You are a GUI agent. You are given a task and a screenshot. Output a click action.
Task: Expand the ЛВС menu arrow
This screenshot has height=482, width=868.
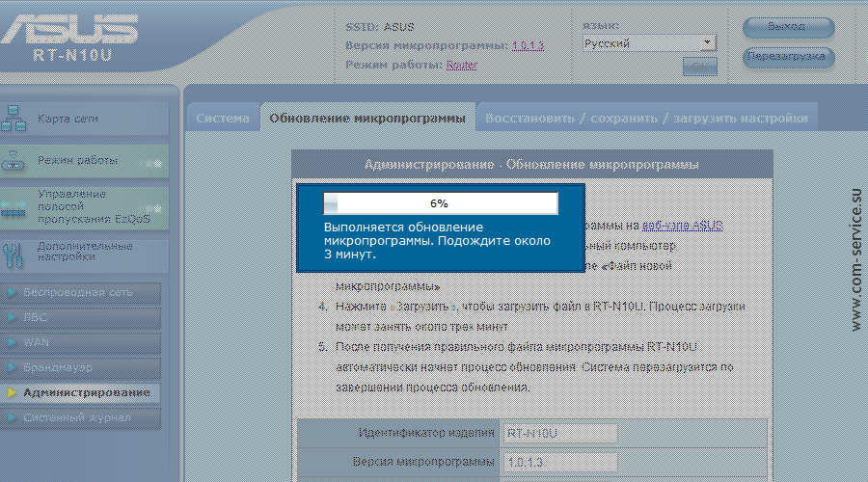(x=12, y=317)
